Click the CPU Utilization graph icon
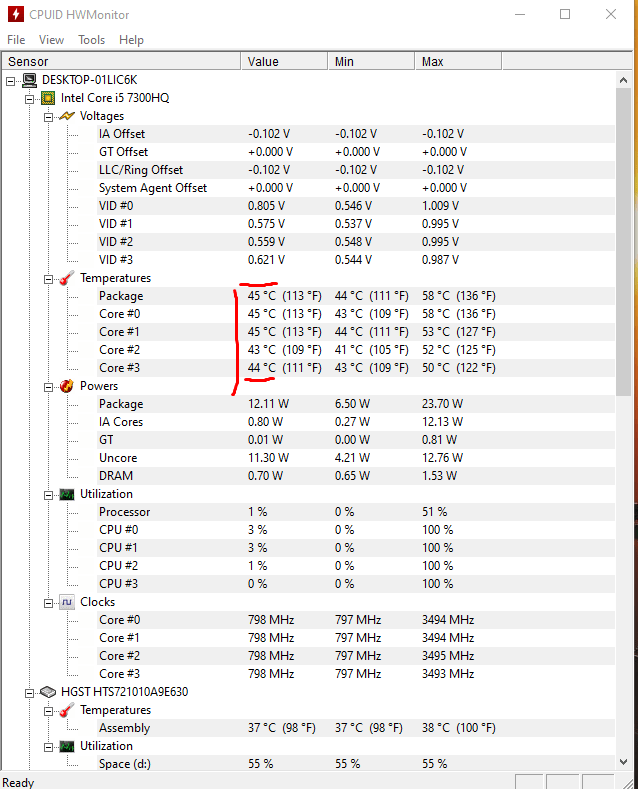The height and width of the screenshot is (789, 638). pos(67,495)
